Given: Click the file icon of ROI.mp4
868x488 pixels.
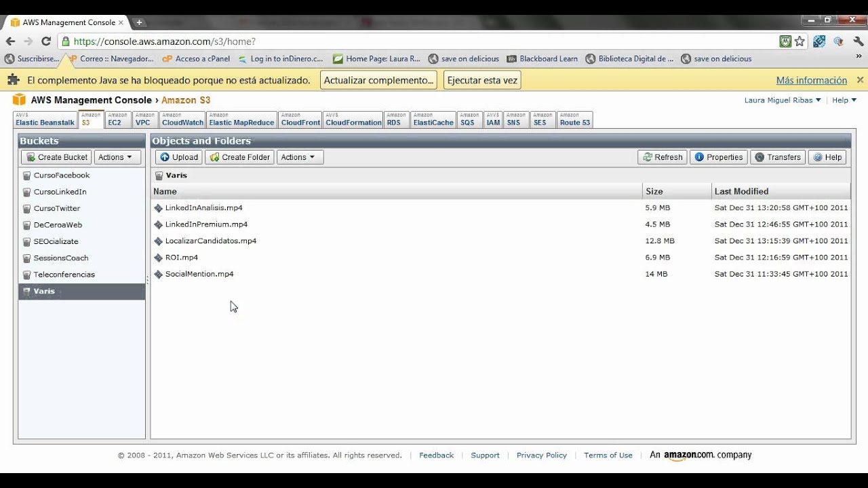Looking at the screenshot, I should pyautogui.click(x=159, y=258).
